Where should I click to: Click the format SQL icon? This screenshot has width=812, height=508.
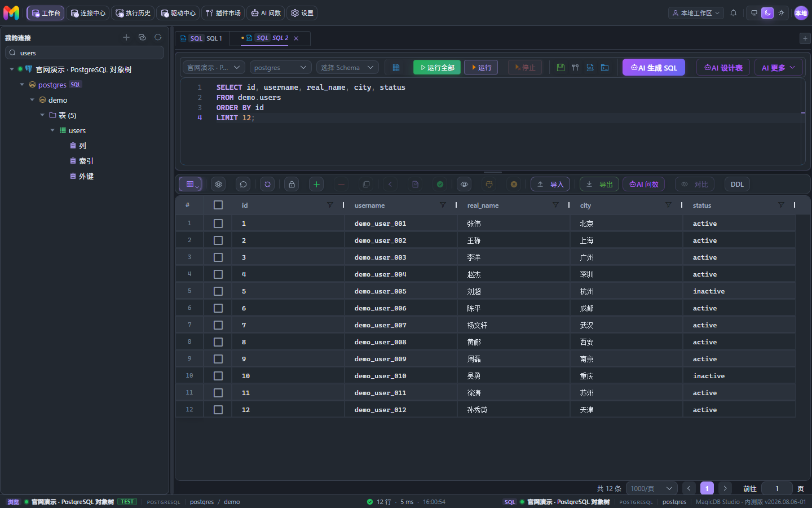tap(575, 68)
